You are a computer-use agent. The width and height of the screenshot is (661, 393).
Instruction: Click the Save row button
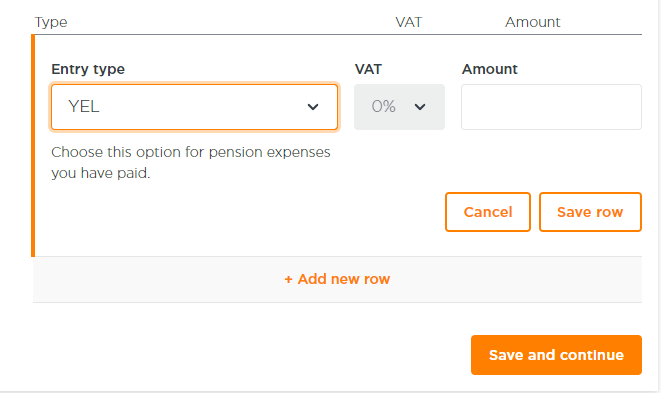(590, 212)
